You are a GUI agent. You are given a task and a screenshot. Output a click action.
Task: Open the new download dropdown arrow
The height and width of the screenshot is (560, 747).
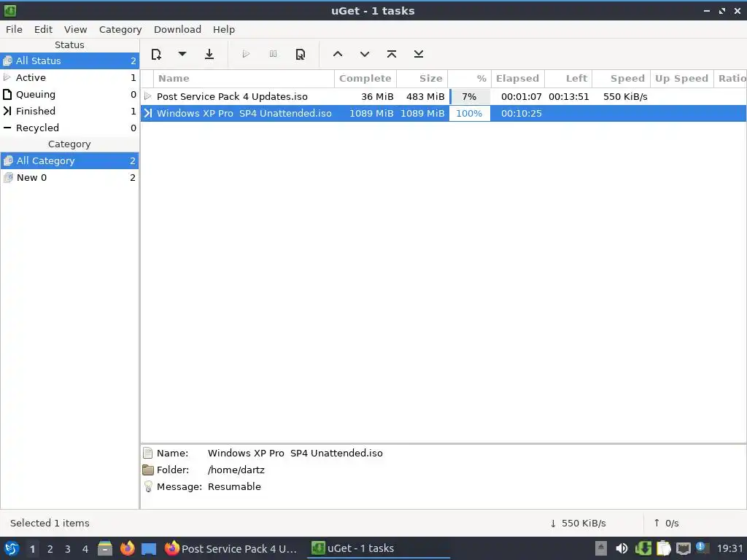point(182,54)
